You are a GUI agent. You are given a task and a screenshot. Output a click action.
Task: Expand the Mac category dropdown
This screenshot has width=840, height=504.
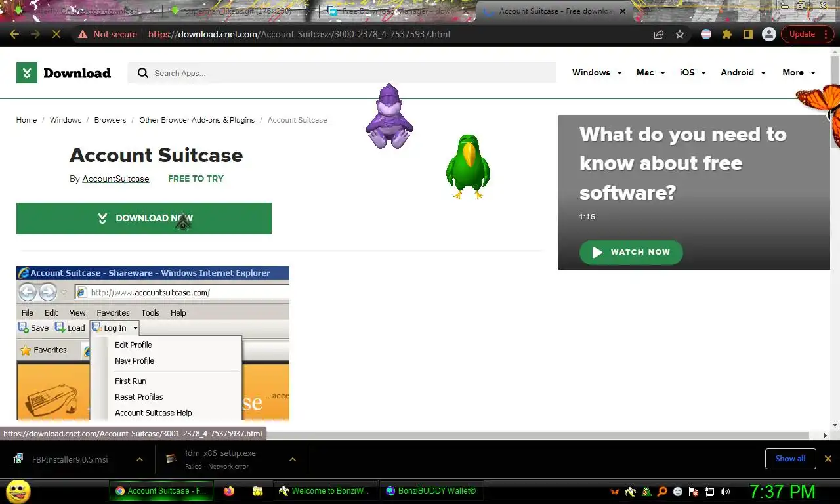coord(651,73)
